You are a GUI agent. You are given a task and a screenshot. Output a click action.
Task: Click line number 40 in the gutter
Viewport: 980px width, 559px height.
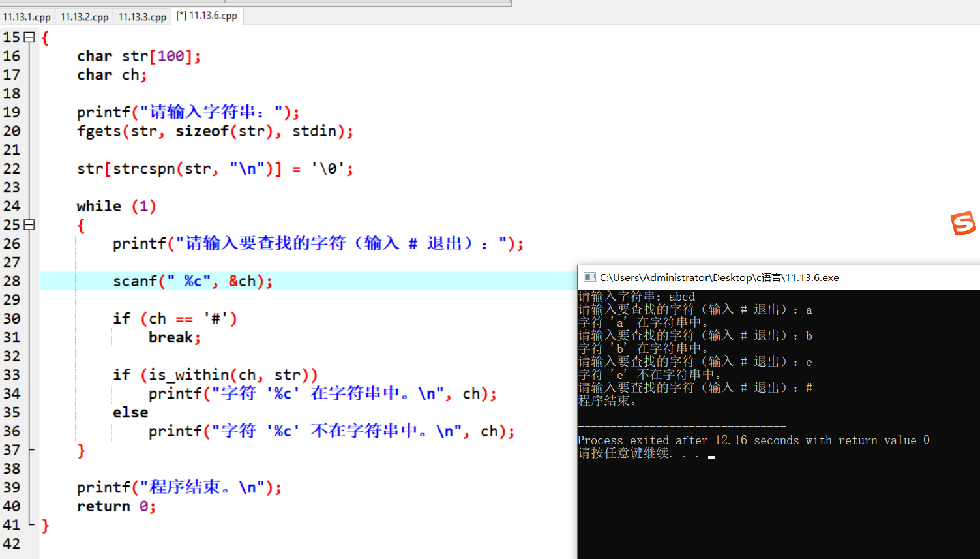click(12, 506)
